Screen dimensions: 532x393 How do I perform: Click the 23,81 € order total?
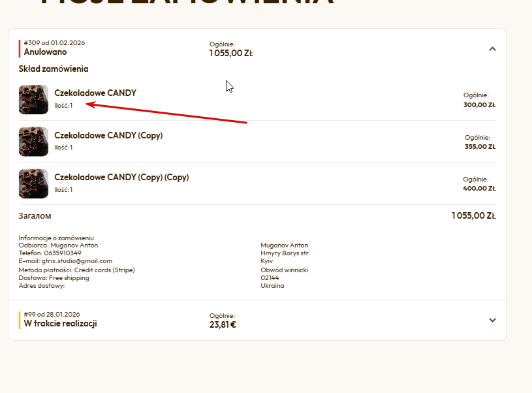[223, 324]
